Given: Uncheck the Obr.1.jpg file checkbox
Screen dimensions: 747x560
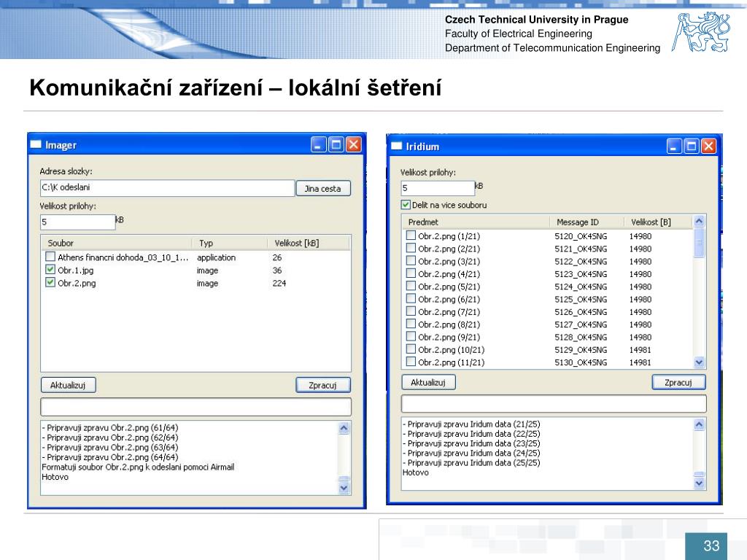Looking at the screenshot, I should [50, 270].
